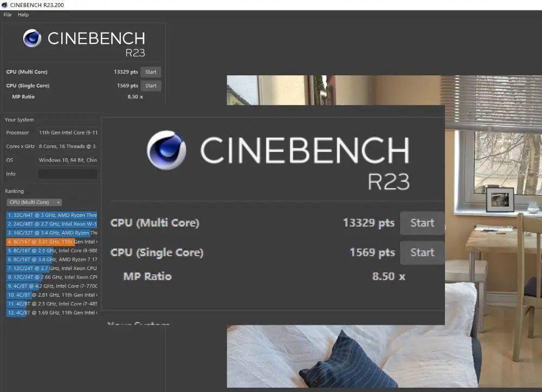Start the CPU Multi Core test in sidebar
The image size is (542, 392).
click(x=151, y=72)
